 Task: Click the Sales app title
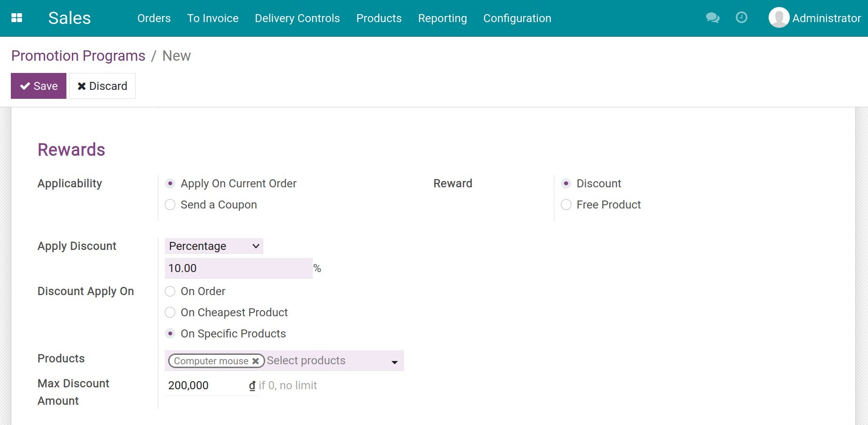(69, 18)
